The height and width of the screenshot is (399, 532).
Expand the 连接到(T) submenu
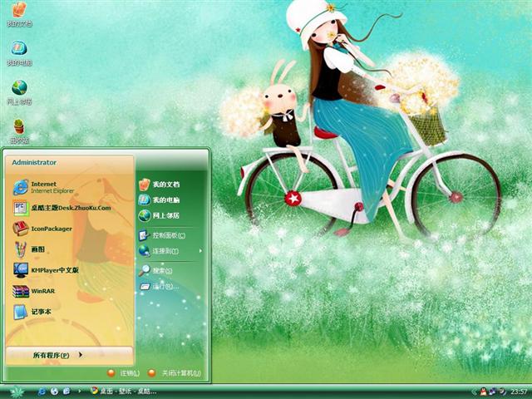[x=170, y=251]
